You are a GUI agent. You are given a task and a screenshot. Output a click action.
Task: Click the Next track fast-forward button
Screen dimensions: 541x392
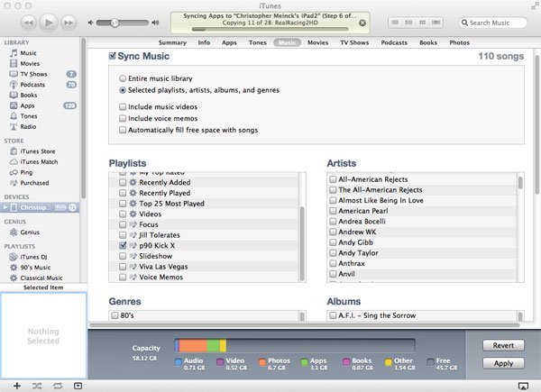point(69,23)
